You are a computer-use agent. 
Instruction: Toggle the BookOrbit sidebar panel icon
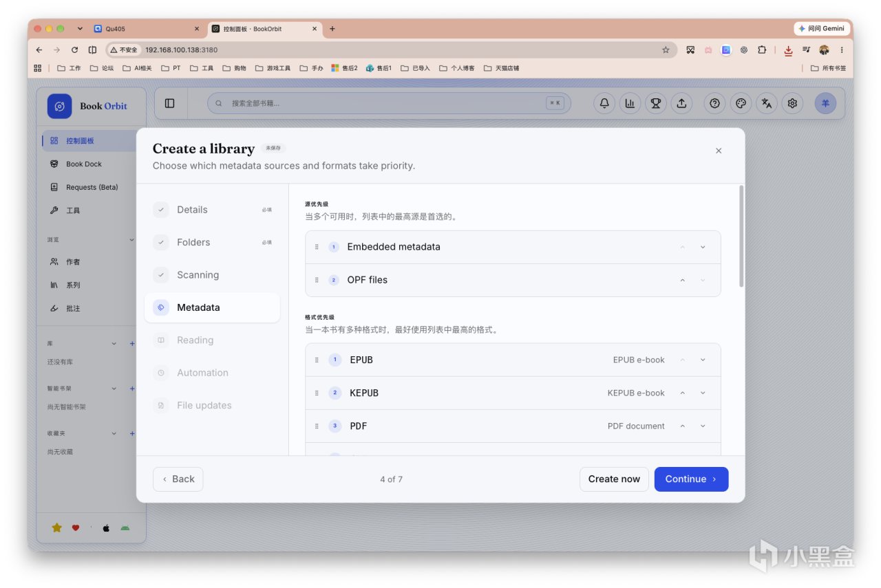pyautogui.click(x=170, y=103)
